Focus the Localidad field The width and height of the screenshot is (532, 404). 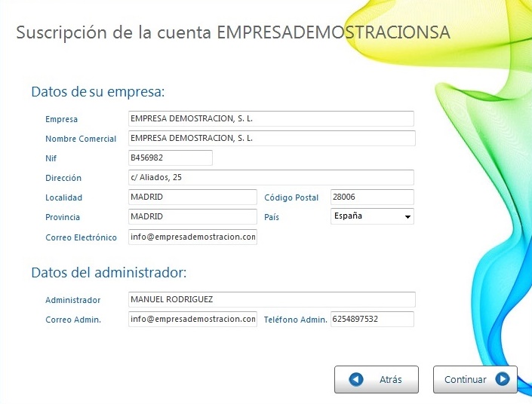click(192, 197)
